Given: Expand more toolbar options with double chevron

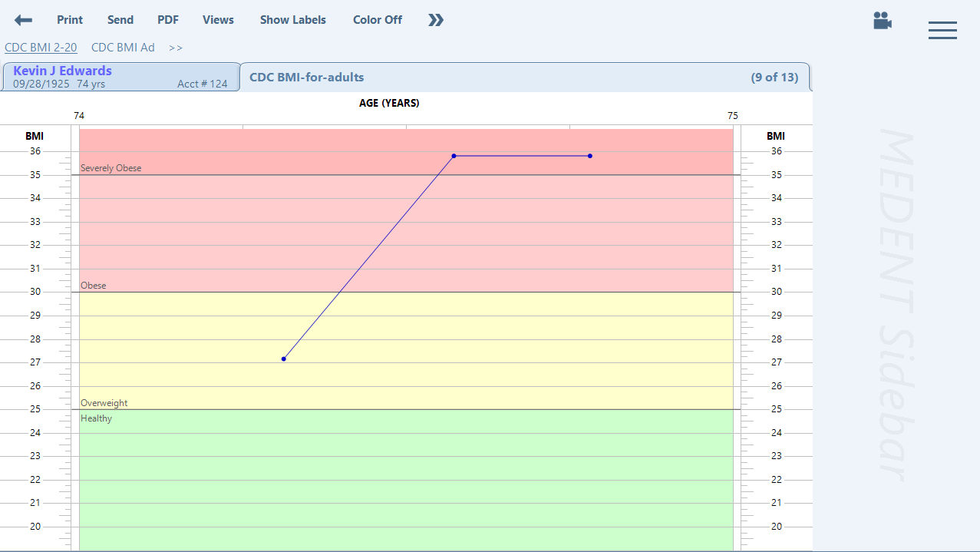Looking at the screenshot, I should (436, 20).
